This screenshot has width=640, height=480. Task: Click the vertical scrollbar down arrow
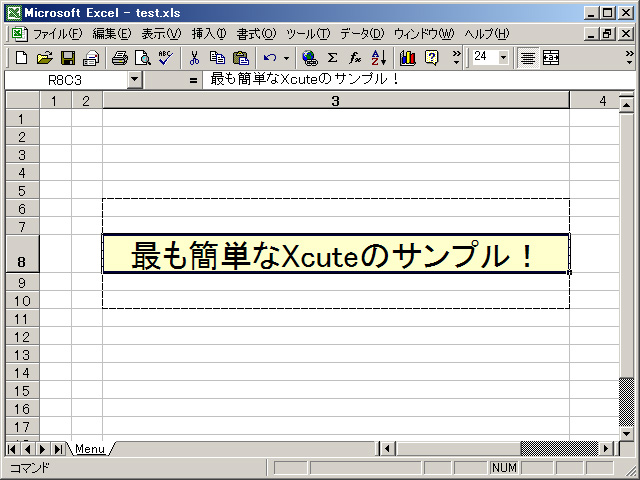point(627,433)
